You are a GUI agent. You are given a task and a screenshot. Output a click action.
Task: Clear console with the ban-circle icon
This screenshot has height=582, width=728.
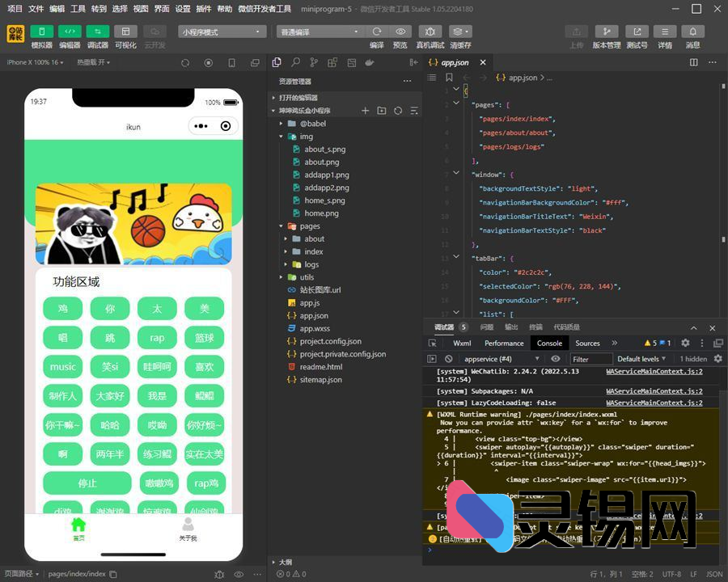[448, 359]
